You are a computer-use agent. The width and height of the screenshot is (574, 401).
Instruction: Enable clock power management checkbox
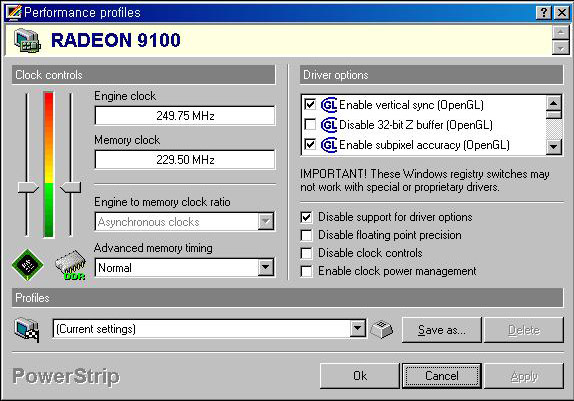[x=306, y=271]
